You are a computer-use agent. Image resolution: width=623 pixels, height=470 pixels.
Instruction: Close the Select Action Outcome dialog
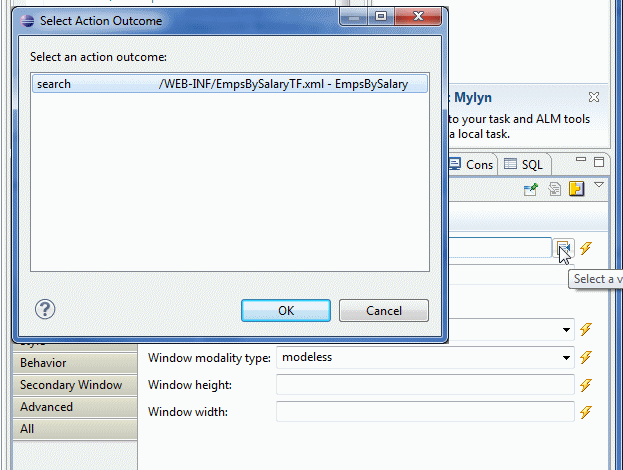[x=418, y=16]
